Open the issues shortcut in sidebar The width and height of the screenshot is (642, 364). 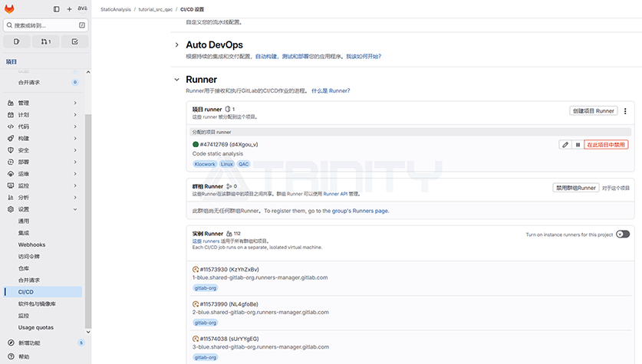coord(17,41)
